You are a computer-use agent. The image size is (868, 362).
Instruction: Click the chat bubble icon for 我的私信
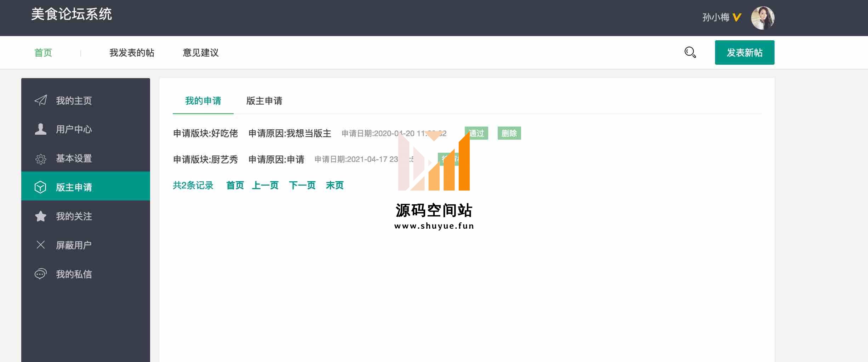pyautogui.click(x=41, y=274)
